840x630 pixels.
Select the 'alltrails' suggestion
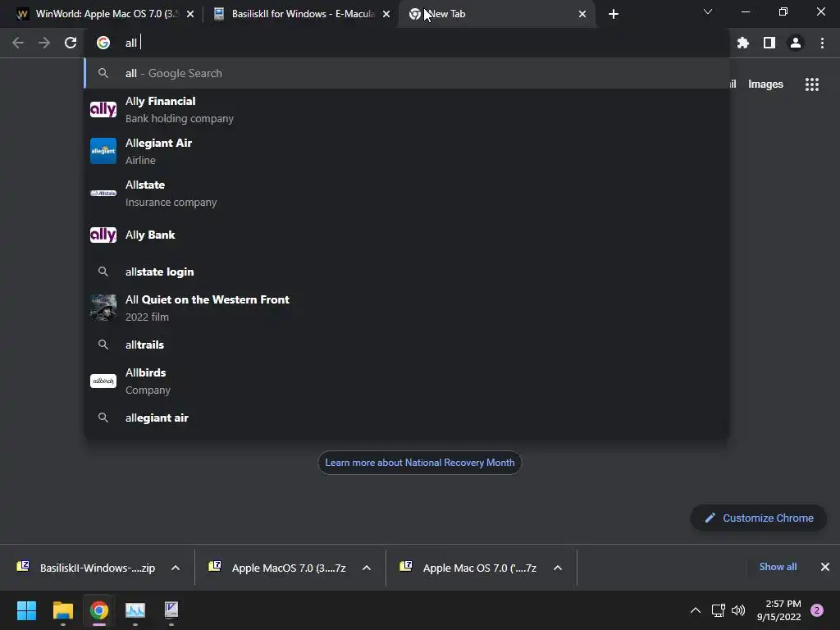(x=407, y=345)
